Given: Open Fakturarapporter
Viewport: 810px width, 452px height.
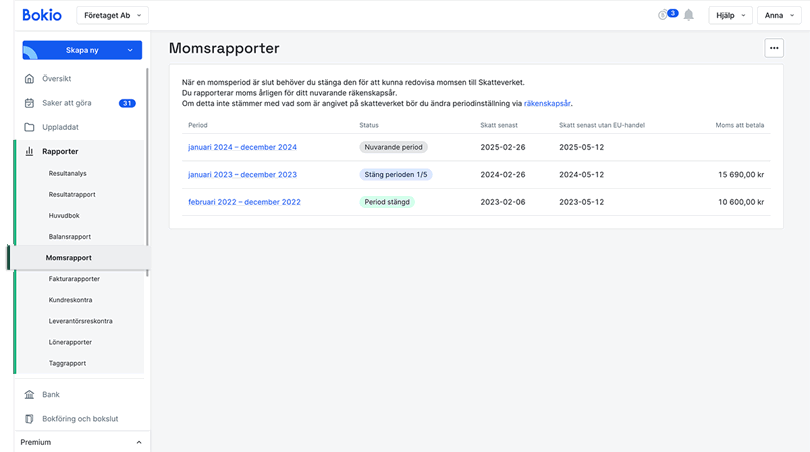Looking at the screenshot, I should click(74, 279).
